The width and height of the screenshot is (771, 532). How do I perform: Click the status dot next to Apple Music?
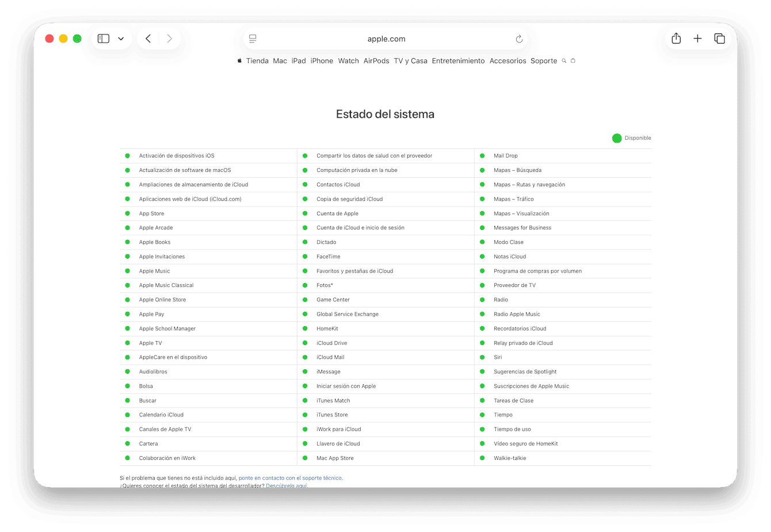pos(128,271)
